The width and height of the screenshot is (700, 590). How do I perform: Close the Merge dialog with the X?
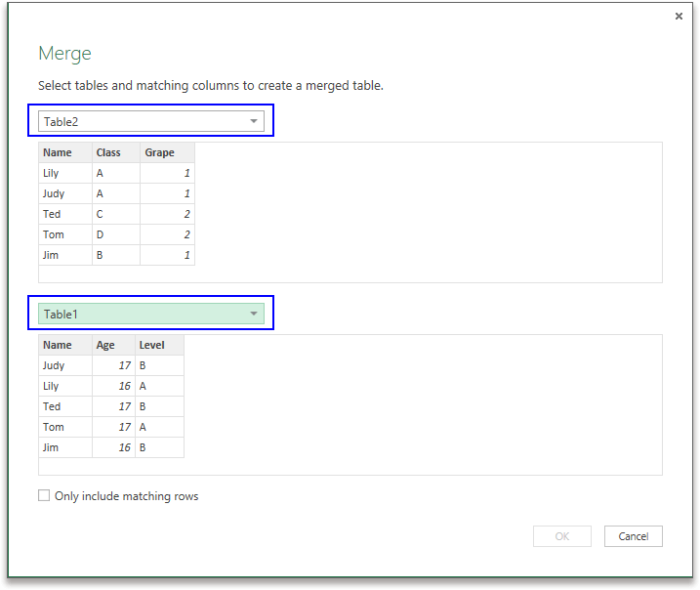tap(679, 16)
